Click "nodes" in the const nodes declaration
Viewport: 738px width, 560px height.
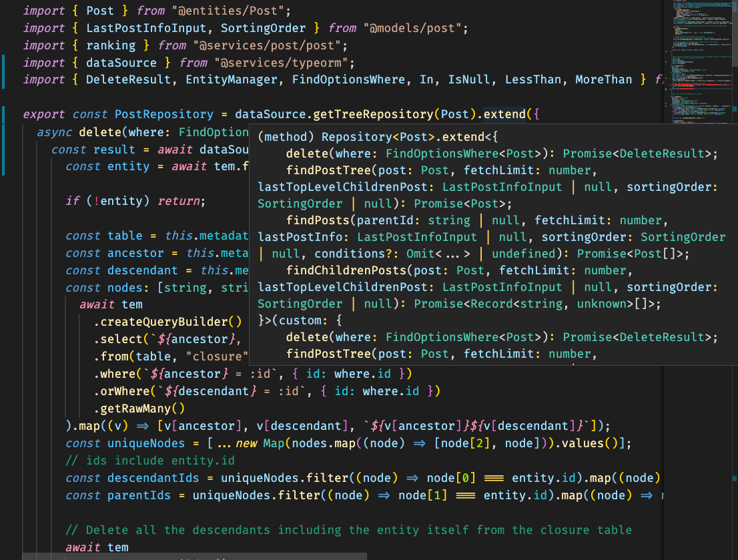pos(125,288)
